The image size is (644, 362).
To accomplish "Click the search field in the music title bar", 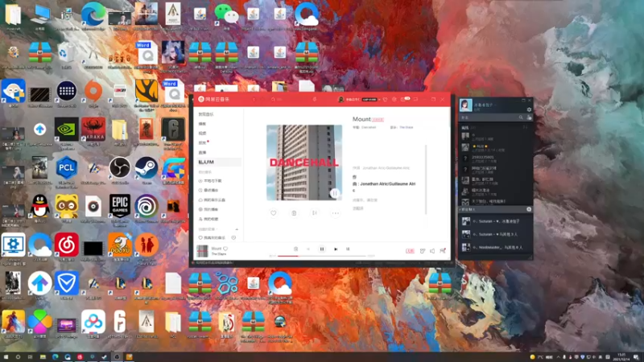I will pos(287,99).
